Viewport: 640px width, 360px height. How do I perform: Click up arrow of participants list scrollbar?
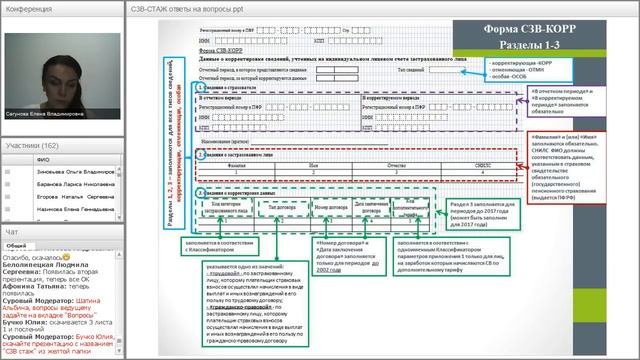coord(119,169)
